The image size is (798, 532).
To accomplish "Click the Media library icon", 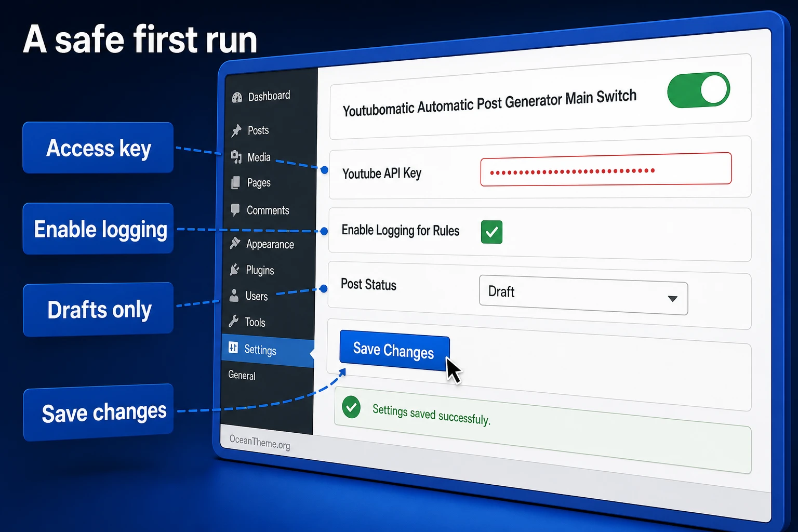I will pyautogui.click(x=236, y=157).
